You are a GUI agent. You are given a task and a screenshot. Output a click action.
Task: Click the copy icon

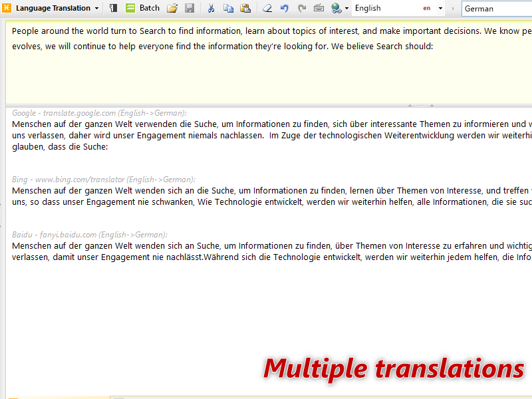click(228, 8)
